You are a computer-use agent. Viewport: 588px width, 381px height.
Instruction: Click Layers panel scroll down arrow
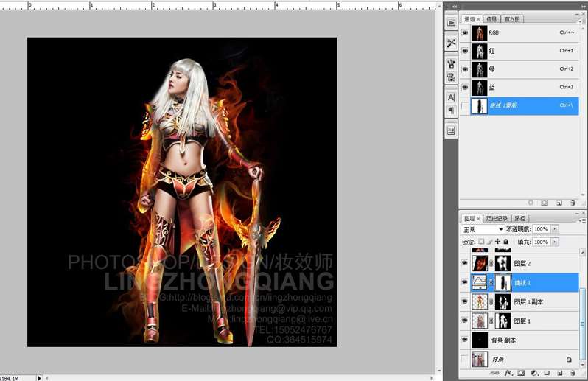coord(582,365)
